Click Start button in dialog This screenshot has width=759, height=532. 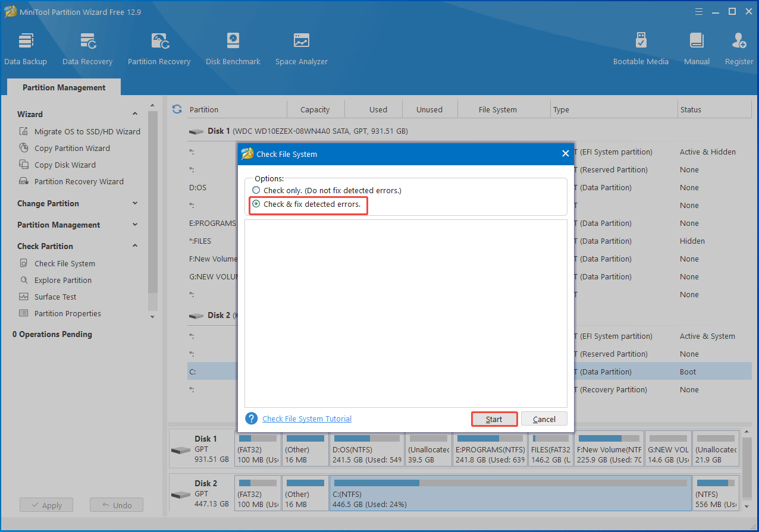click(x=494, y=419)
